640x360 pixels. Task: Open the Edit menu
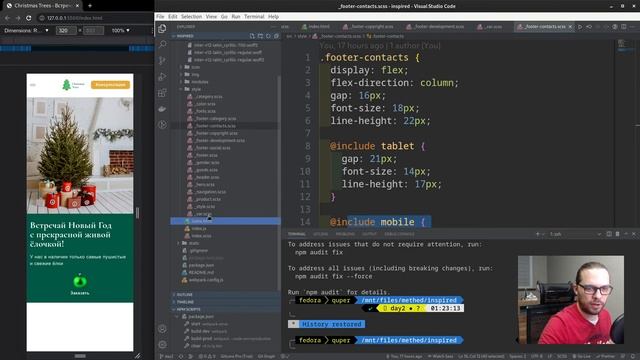(173, 16)
